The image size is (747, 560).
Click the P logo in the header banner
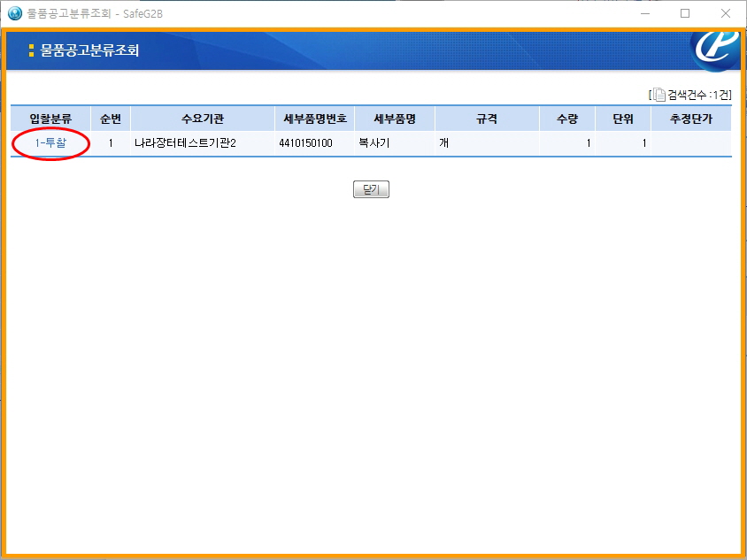click(716, 50)
